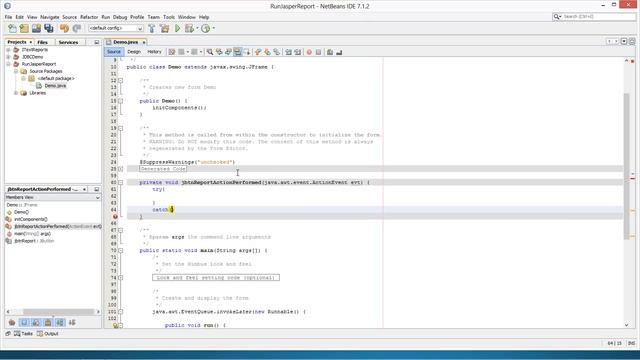
Task: Select Demo.java in the Projects tree
Action: pos(55,86)
